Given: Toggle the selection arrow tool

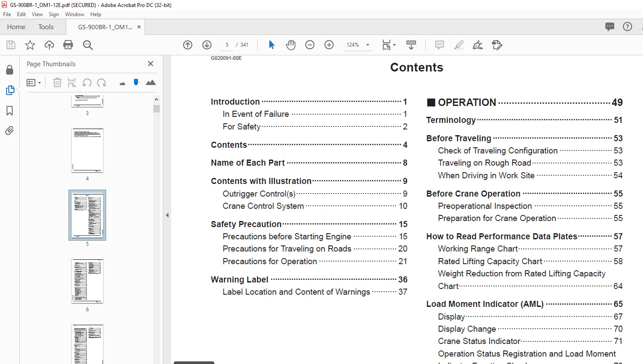Looking at the screenshot, I should point(272,45).
